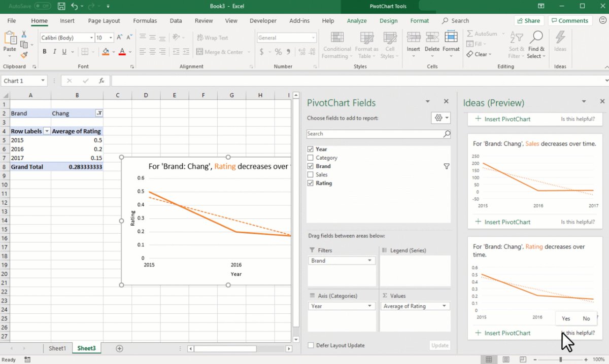Toggle Underline formatting
The image size is (609, 364).
[64, 52]
